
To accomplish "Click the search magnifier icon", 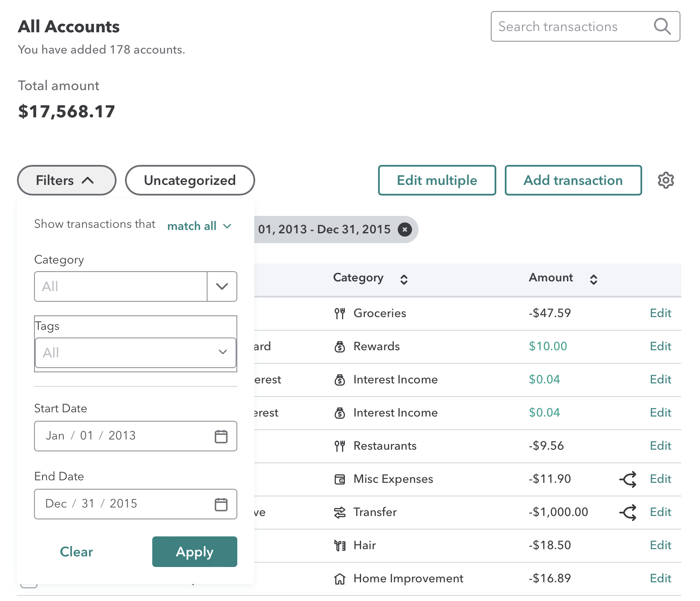I will click(x=662, y=26).
